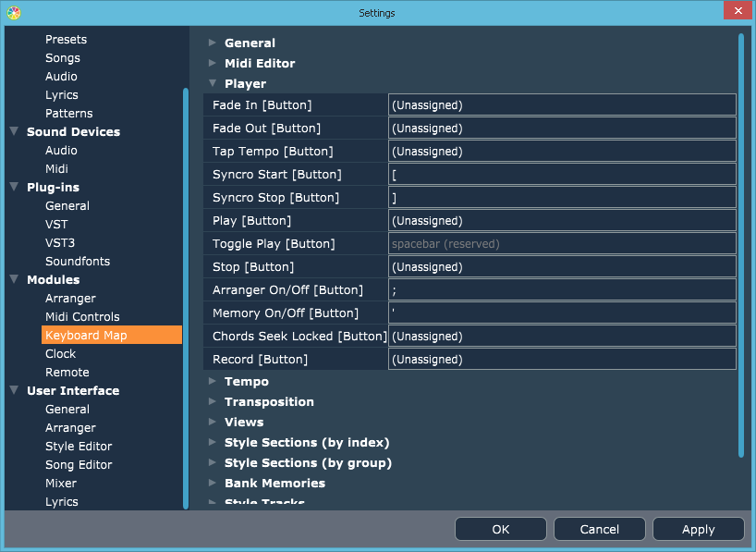The width and height of the screenshot is (756, 552).
Task: Click the Syncro Start key field
Action: tap(562, 174)
